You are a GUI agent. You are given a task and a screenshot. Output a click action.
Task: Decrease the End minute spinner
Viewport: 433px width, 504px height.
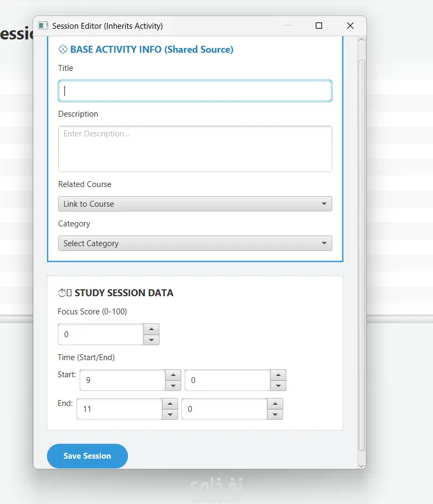275,414
